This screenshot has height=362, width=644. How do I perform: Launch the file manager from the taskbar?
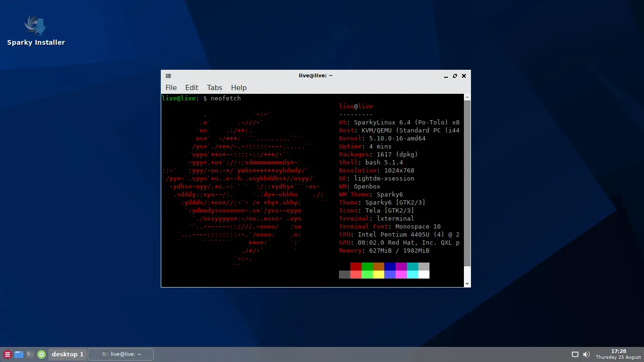pyautogui.click(x=19, y=354)
